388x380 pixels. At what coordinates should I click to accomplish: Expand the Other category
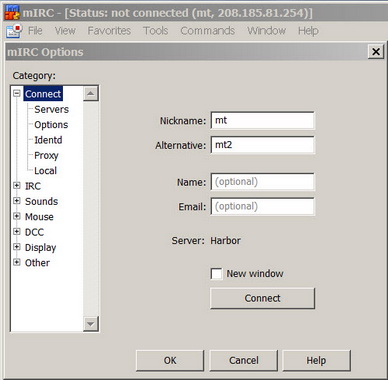pos(17,262)
